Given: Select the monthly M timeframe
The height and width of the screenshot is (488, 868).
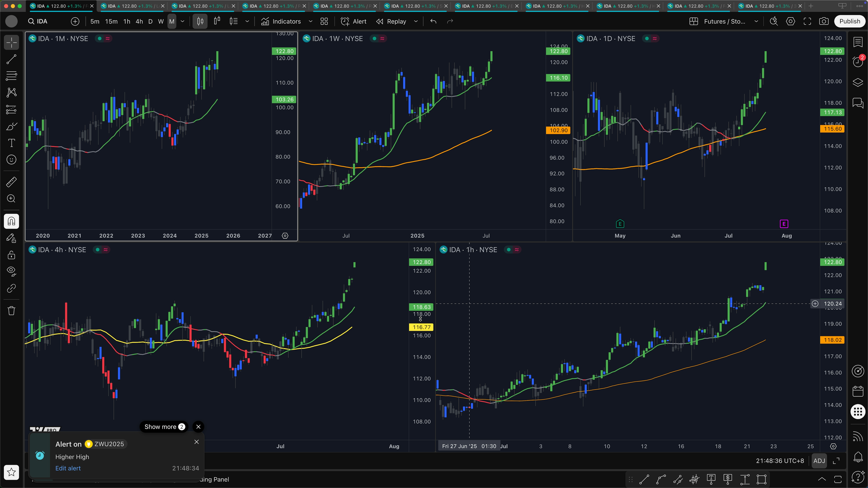Looking at the screenshot, I should click(172, 21).
